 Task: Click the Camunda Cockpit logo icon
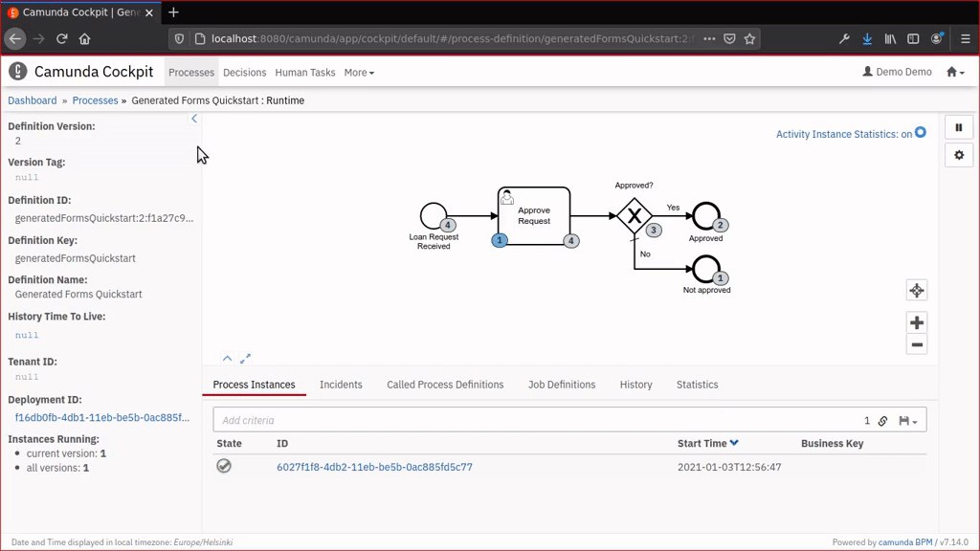pyautogui.click(x=18, y=72)
